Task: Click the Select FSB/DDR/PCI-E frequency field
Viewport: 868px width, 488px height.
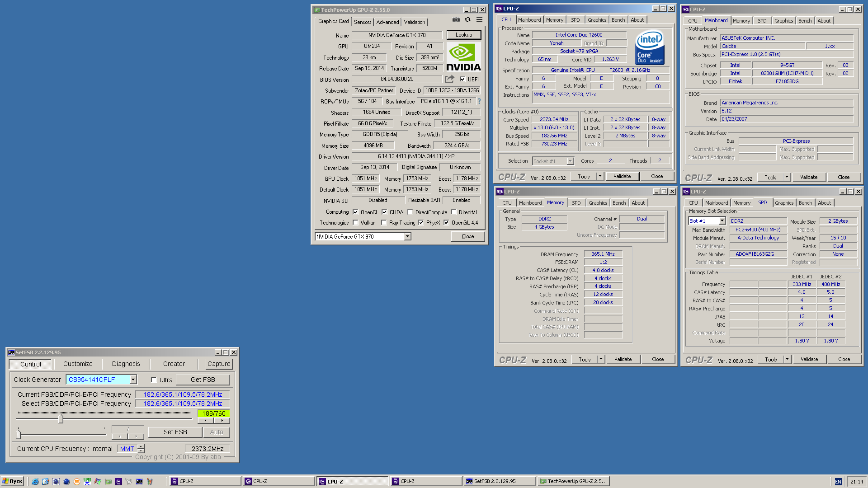Action: coord(183,404)
